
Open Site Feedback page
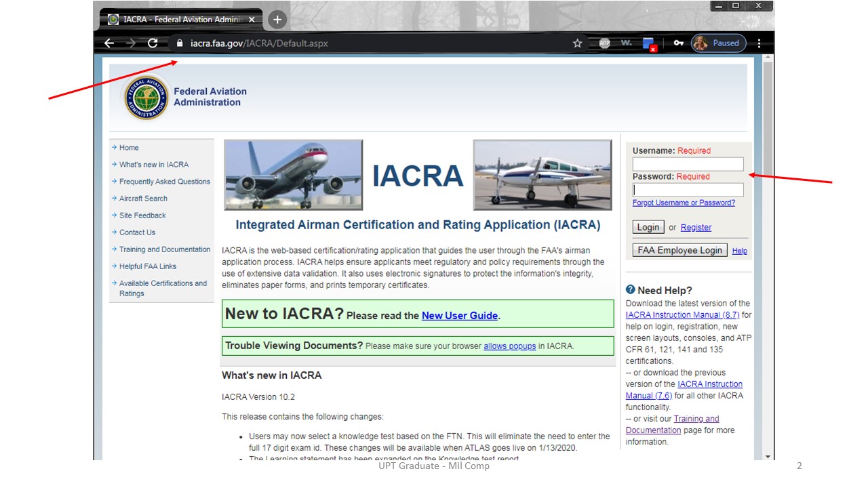point(142,216)
